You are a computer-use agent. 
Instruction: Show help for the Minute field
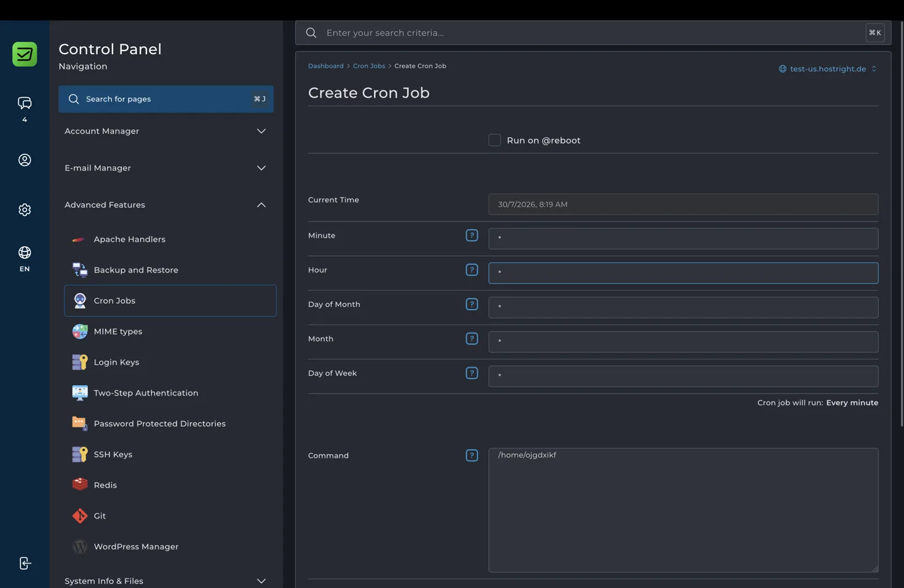[x=472, y=236]
